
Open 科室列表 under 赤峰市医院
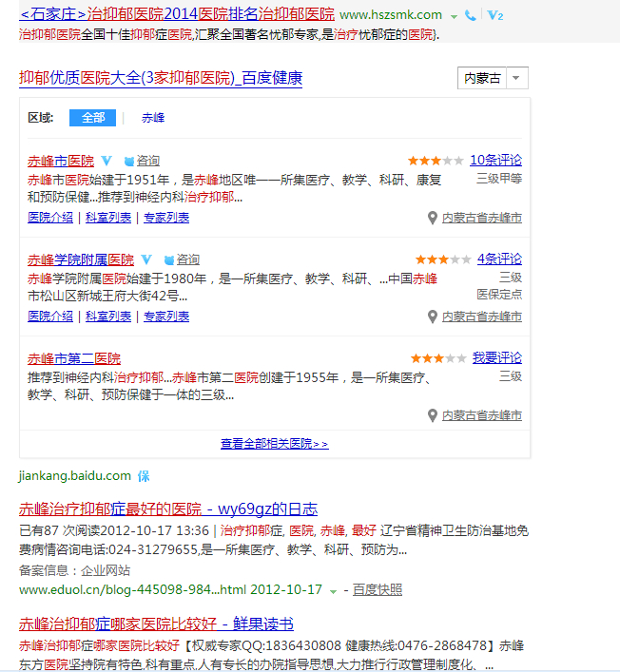108,218
